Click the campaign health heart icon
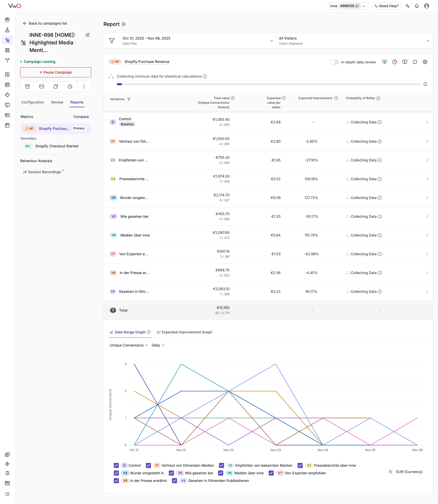The image size is (438, 504). [385, 62]
